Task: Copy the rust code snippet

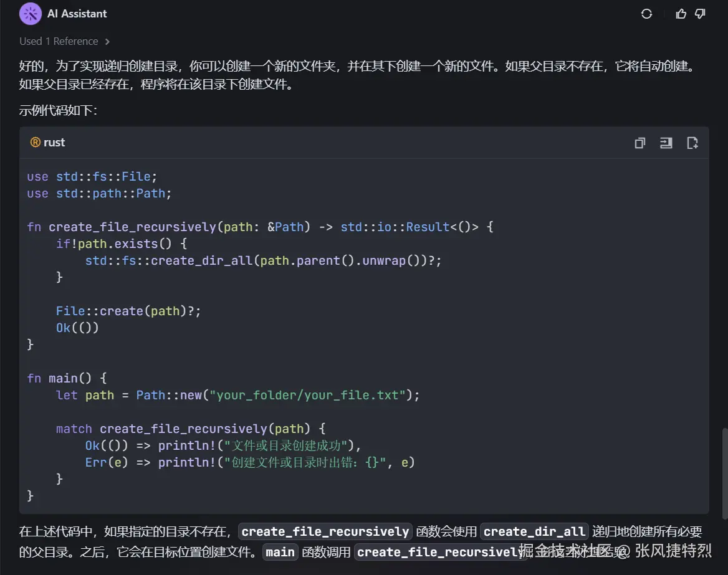Action: tap(639, 143)
